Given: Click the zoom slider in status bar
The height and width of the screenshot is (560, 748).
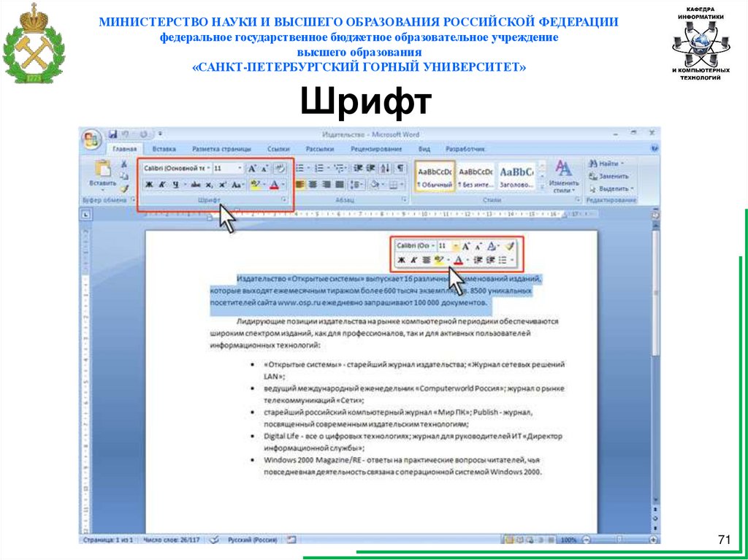Looking at the screenshot, I should [x=619, y=540].
